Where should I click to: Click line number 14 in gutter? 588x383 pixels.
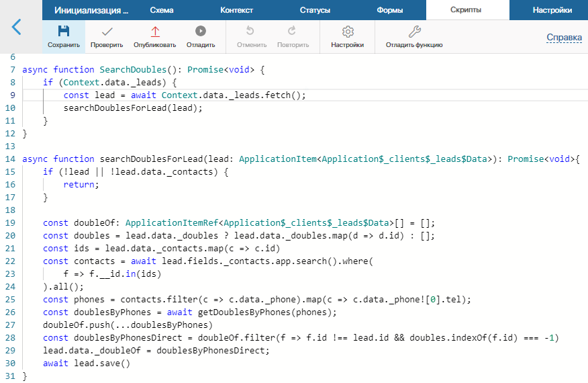point(10,159)
